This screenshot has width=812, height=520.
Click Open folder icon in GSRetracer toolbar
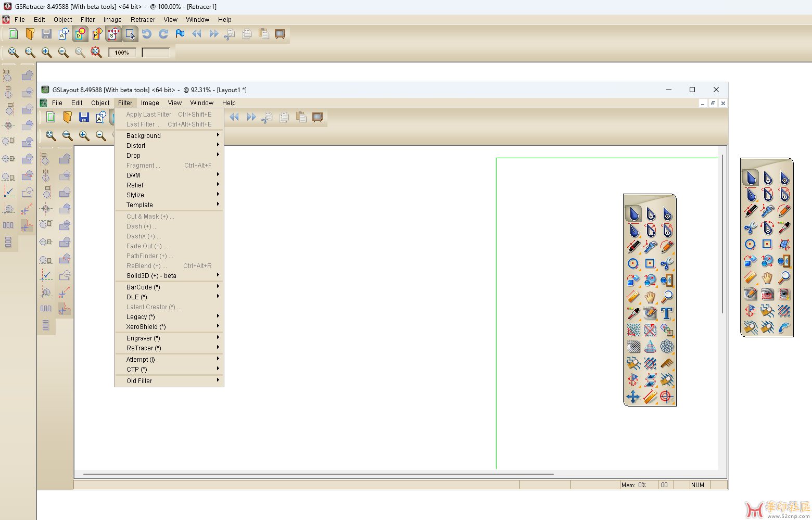click(30, 34)
